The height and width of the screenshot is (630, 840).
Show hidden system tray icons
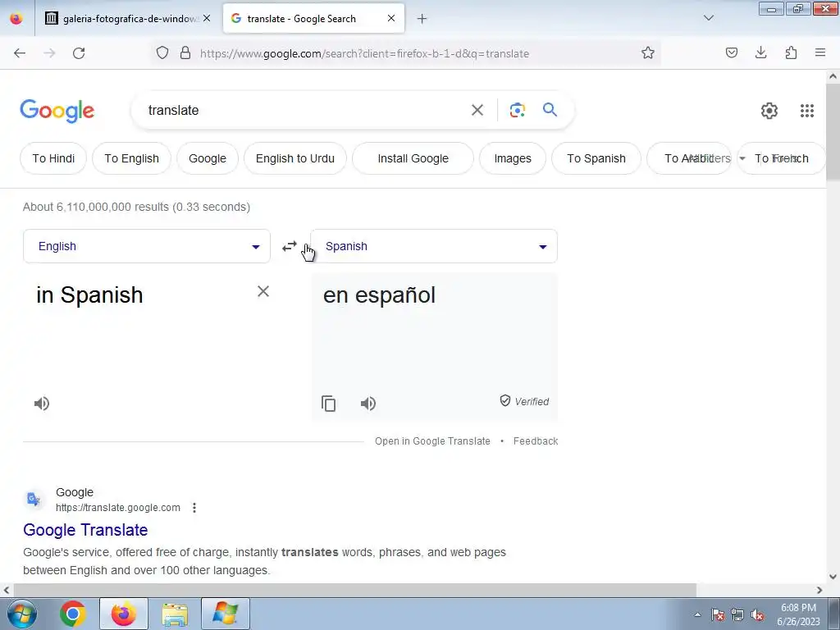(697, 614)
